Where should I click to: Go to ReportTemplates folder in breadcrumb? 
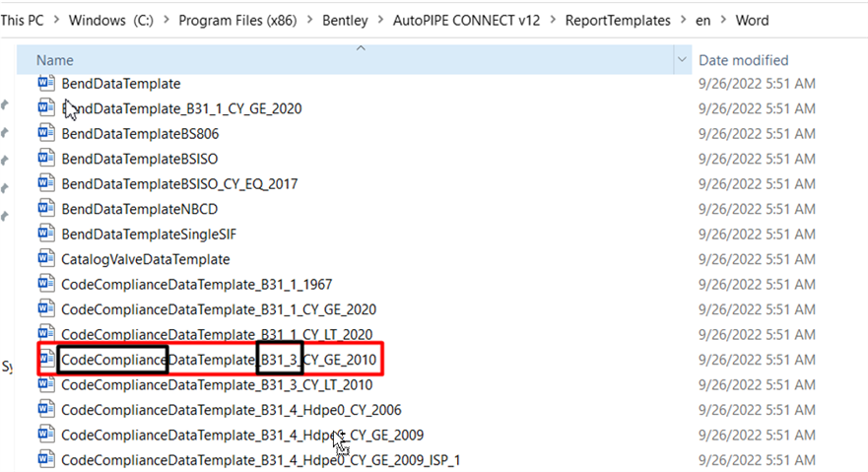[618, 21]
